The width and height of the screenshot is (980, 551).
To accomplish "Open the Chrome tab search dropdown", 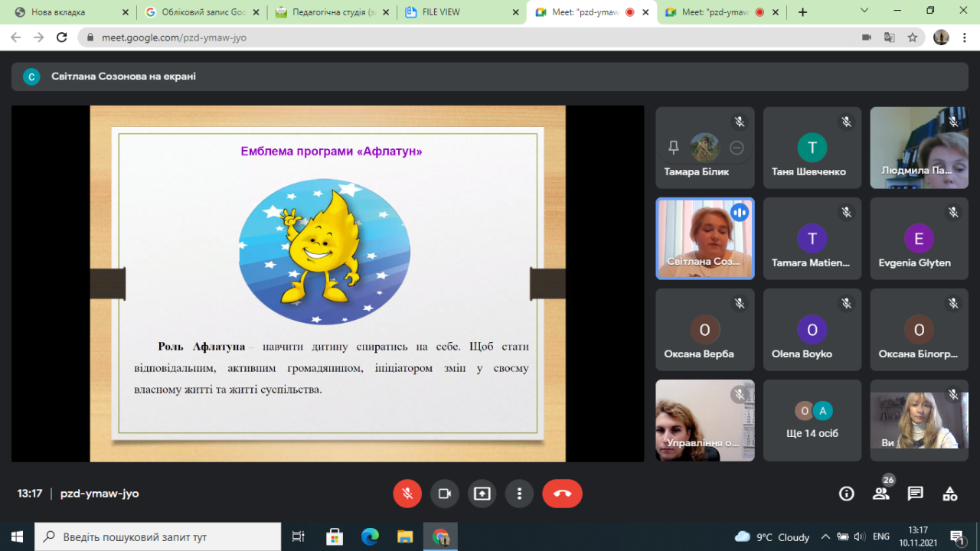I will point(865,11).
